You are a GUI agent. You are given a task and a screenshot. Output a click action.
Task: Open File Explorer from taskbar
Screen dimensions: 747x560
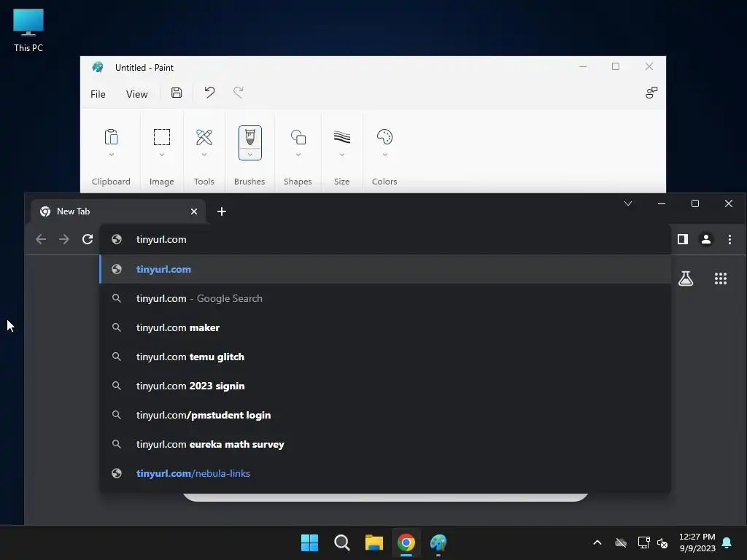(x=374, y=542)
